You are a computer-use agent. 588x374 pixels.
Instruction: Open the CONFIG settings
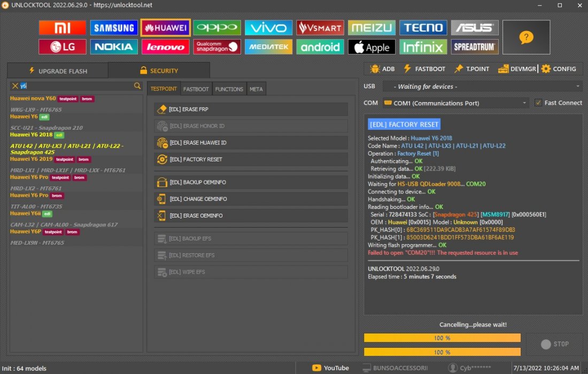click(559, 69)
